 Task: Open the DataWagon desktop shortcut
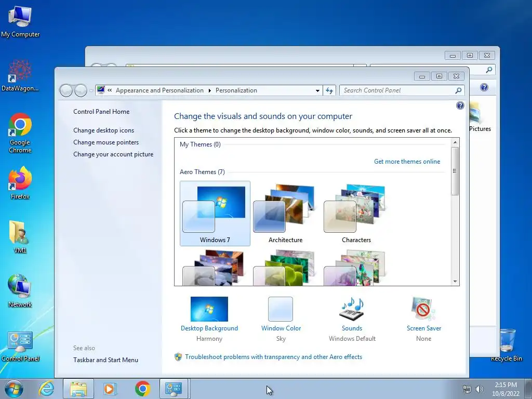coord(20,75)
